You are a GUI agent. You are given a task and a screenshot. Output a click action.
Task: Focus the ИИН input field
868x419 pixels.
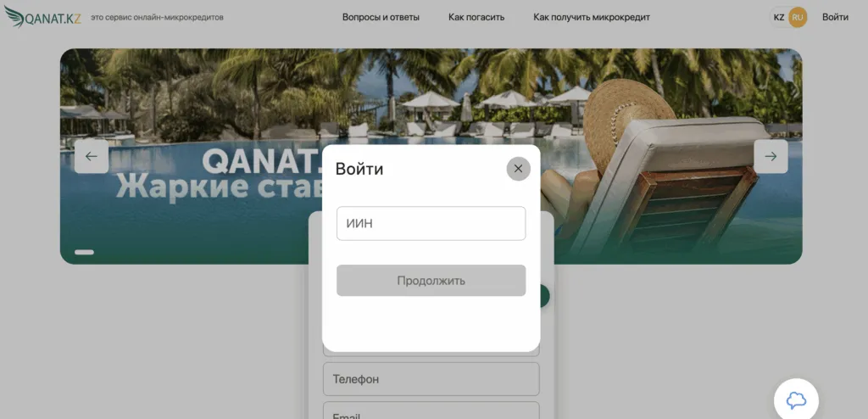tap(431, 223)
